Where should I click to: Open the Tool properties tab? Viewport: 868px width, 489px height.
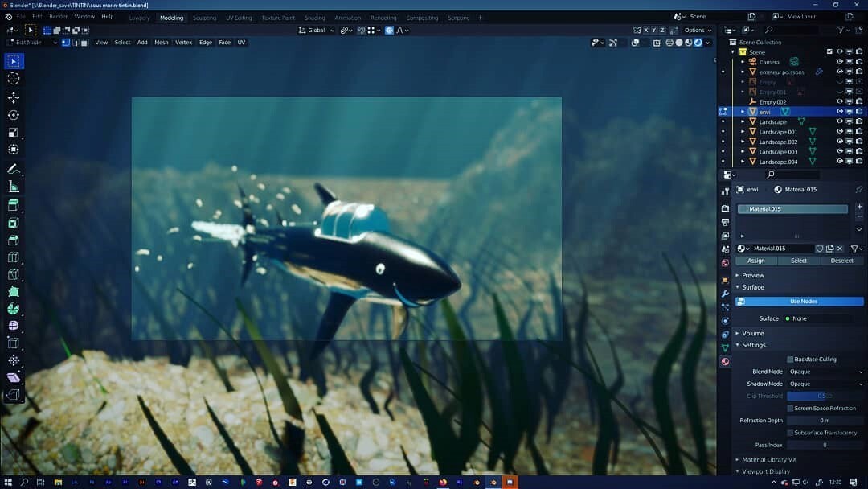click(x=725, y=191)
